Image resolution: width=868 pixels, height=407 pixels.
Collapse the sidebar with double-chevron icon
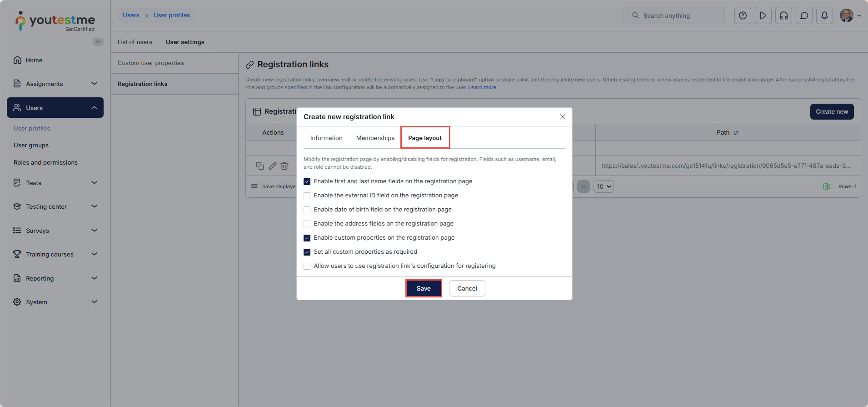point(98,42)
